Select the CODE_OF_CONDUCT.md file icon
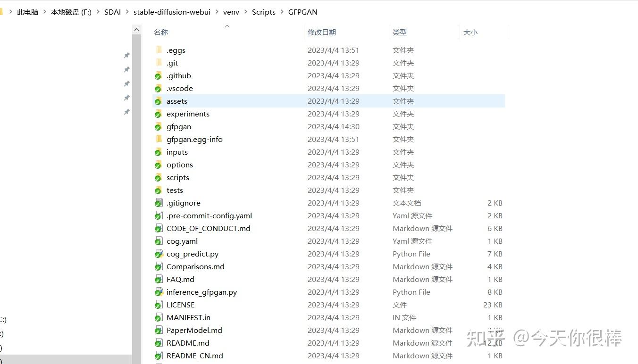This screenshot has width=638, height=364. coord(159,228)
